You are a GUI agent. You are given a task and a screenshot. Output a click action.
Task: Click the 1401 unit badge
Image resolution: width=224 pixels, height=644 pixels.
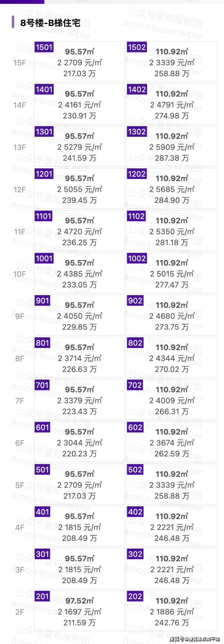click(44, 90)
